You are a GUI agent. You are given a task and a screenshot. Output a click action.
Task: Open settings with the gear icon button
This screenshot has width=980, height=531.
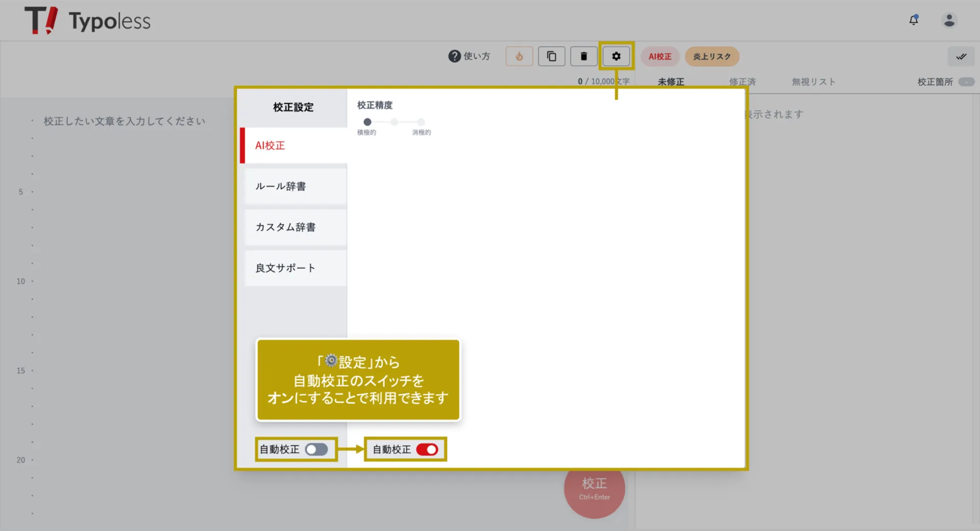(616, 56)
